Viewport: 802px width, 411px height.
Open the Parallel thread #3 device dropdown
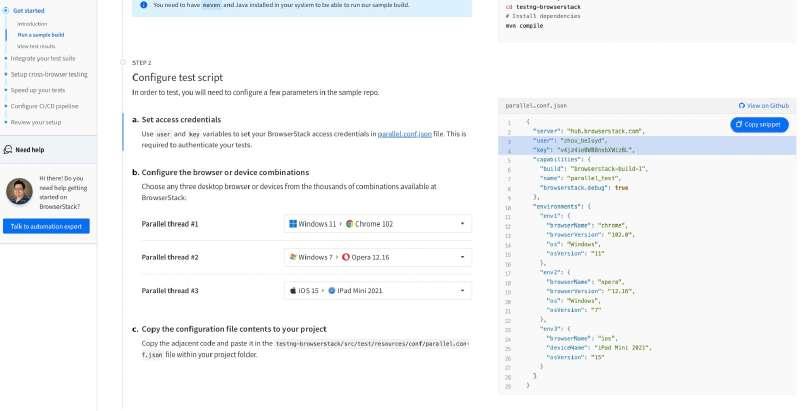point(377,290)
